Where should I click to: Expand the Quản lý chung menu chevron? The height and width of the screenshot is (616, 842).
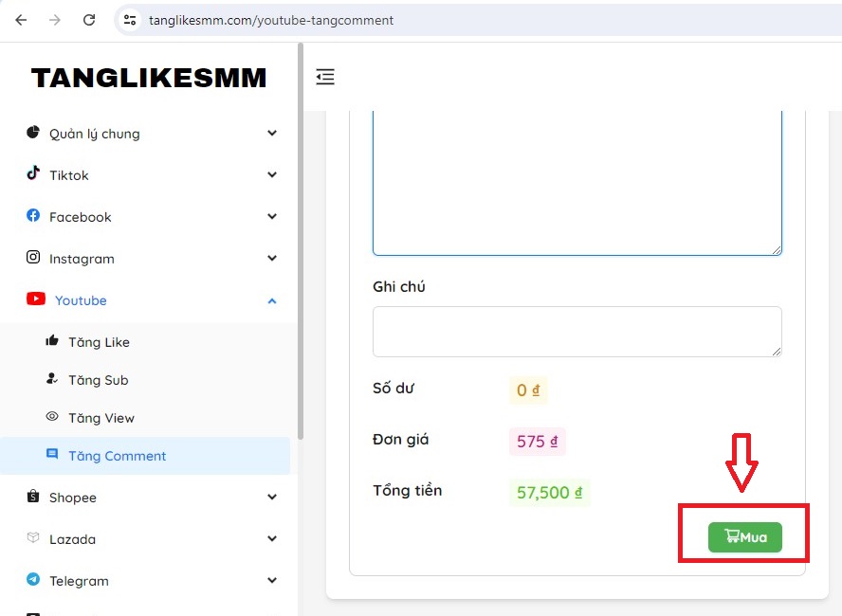point(272,133)
